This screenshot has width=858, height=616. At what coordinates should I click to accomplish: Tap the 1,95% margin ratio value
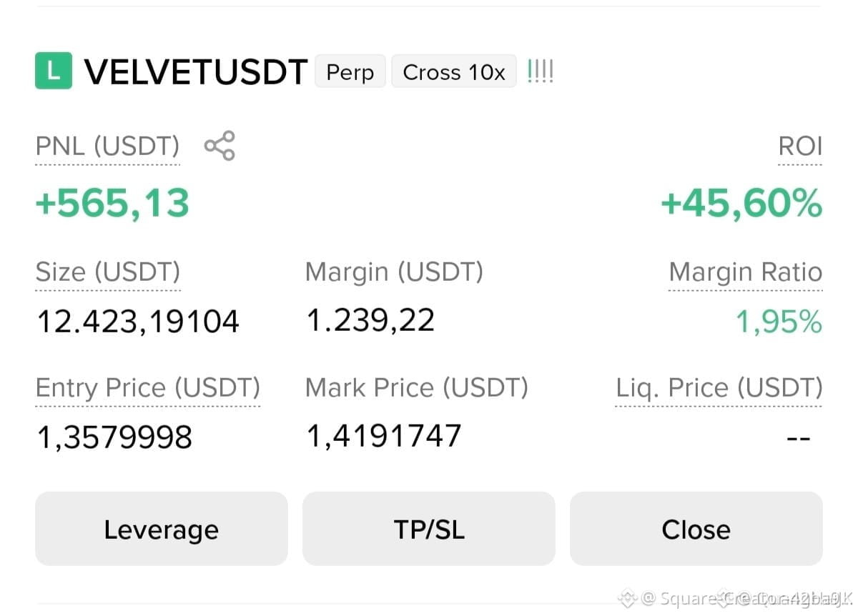coord(779,322)
